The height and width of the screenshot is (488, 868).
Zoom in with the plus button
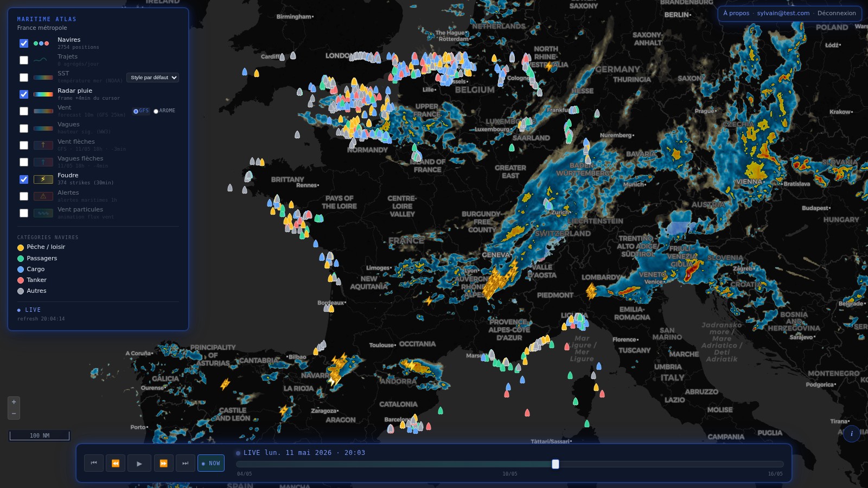pos(14,402)
